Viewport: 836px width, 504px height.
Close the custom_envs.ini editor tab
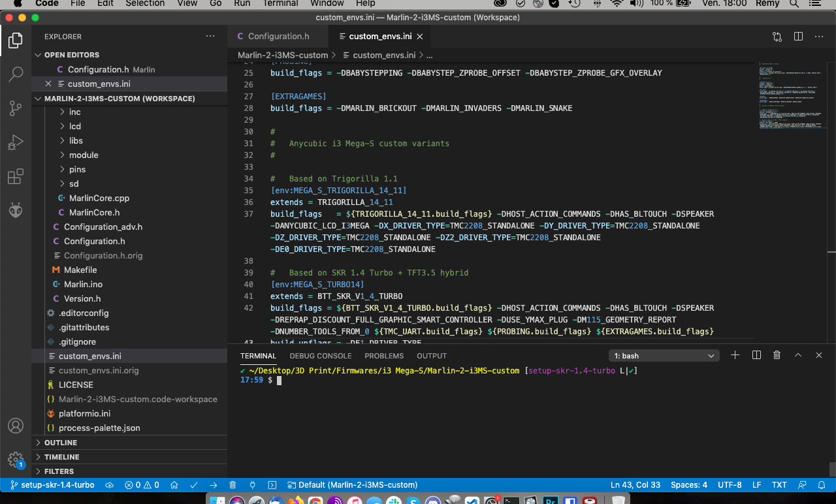[x=420, y=37]
